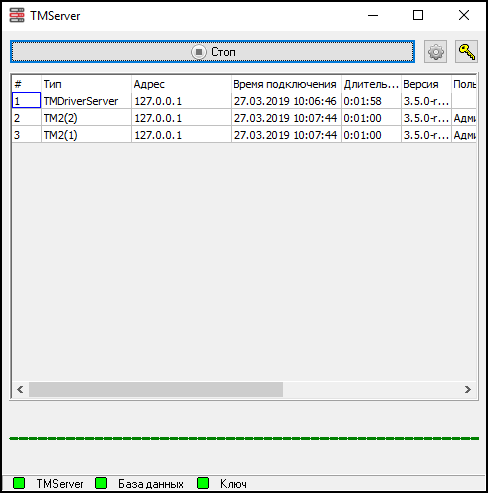Click the yellow key license icon

pyautogui.click(x=466, y=52)
